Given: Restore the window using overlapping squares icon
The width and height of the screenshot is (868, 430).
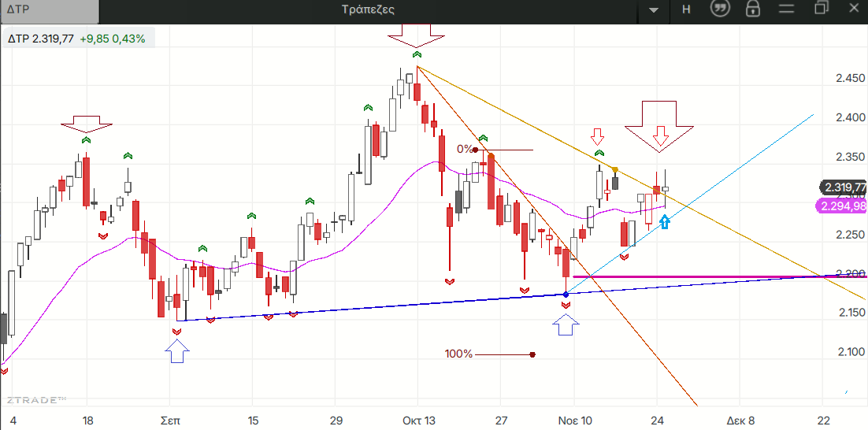Looking at the screenshot, I should click(822, 9).
